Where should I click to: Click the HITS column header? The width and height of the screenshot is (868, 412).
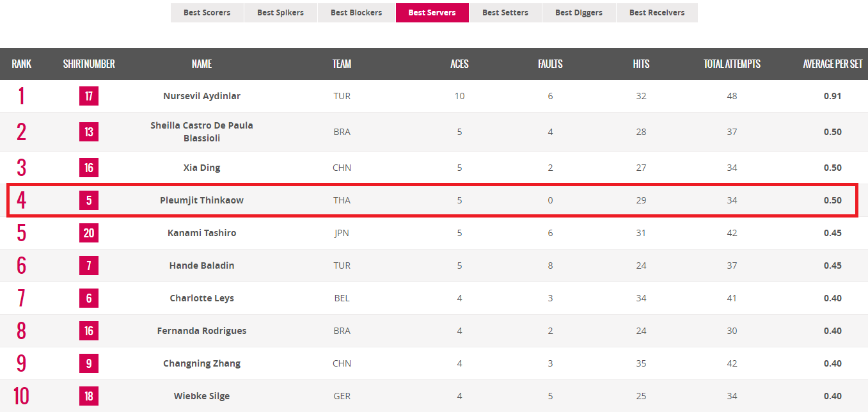click(x=641, y=64)
